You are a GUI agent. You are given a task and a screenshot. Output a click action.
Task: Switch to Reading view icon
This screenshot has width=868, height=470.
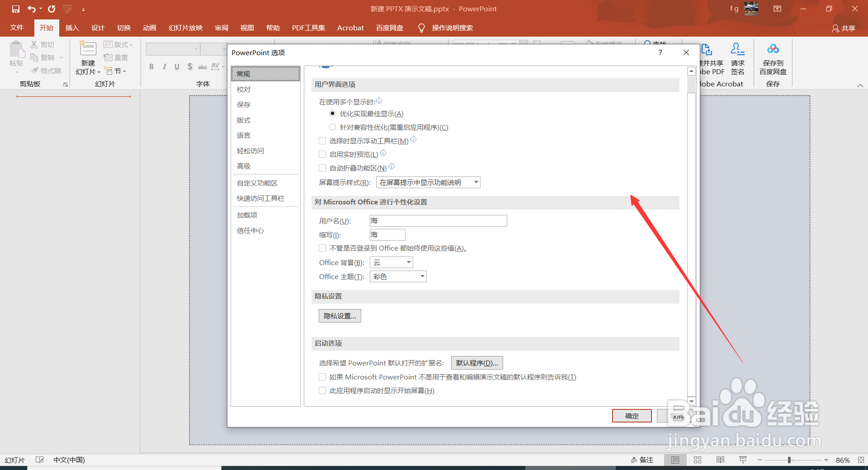tap(720, 460)
